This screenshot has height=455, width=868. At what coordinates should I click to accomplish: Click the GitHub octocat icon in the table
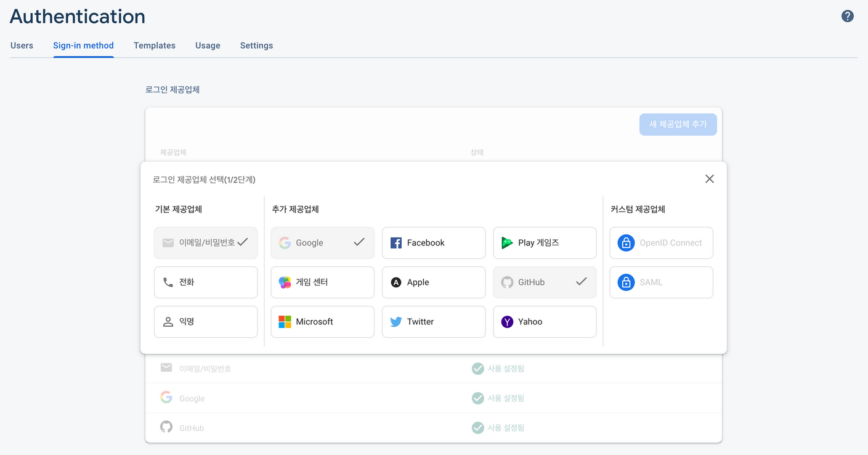166,427
